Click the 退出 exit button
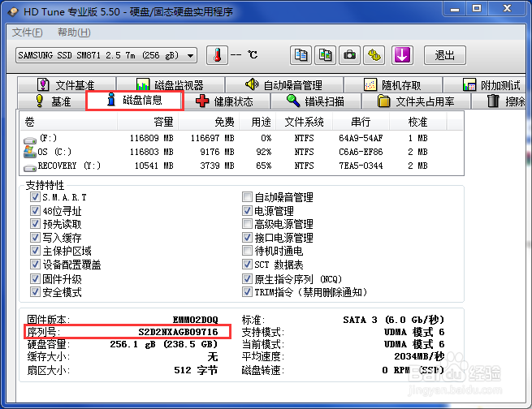The height and width of the screenshot is (409, 532). click(445, 55)
